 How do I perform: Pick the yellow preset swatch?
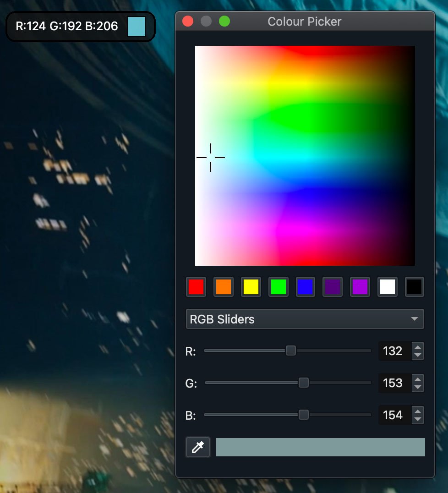251,287
